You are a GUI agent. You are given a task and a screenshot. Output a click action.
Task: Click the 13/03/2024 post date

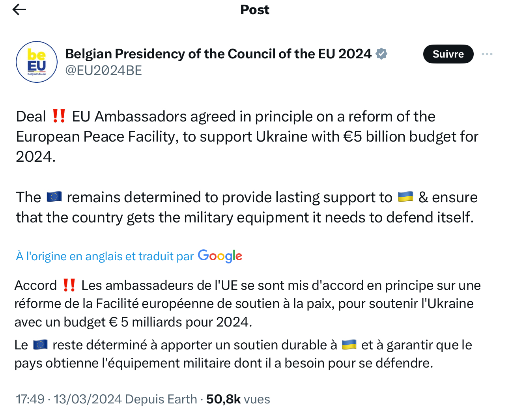pos(88,399)
